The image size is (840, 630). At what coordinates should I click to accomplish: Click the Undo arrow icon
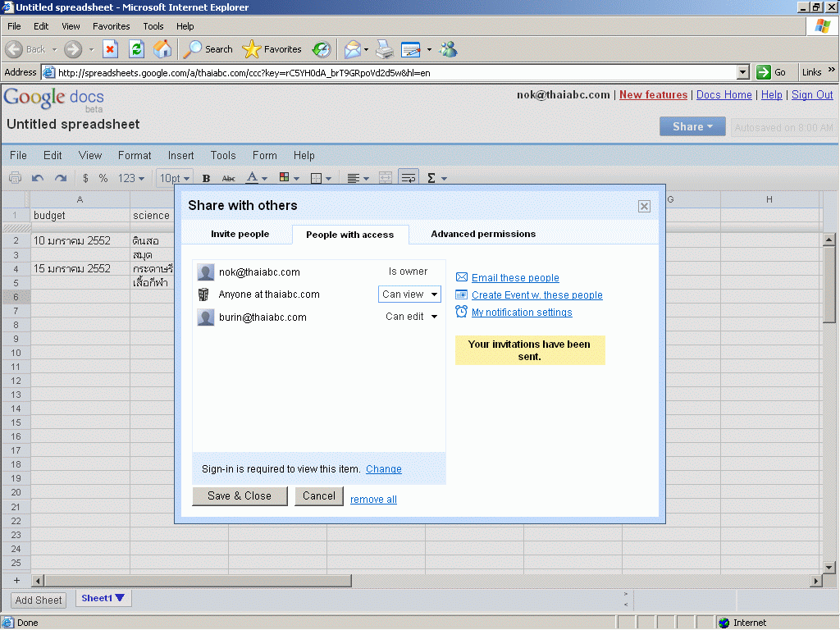[38, 178]
